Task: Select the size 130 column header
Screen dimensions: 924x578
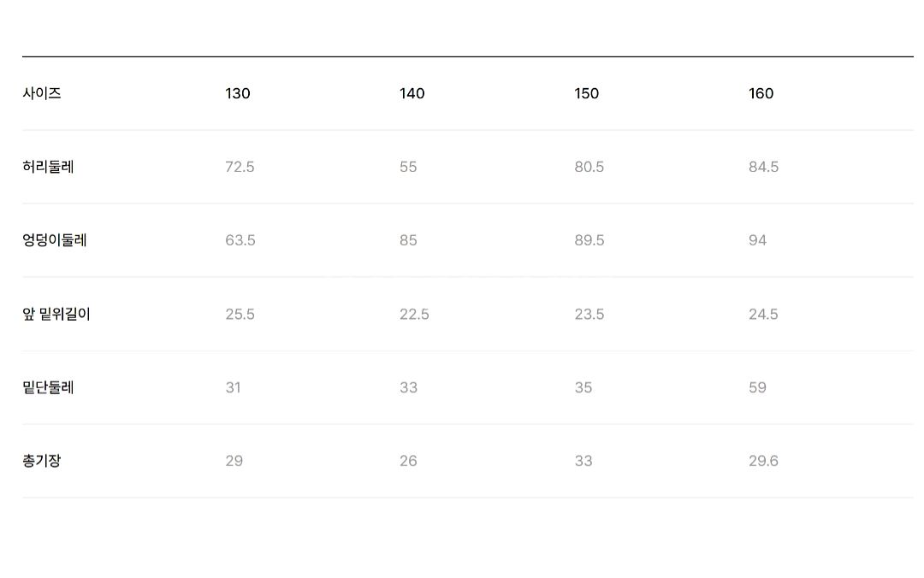Action: click(x=238, y=93)
